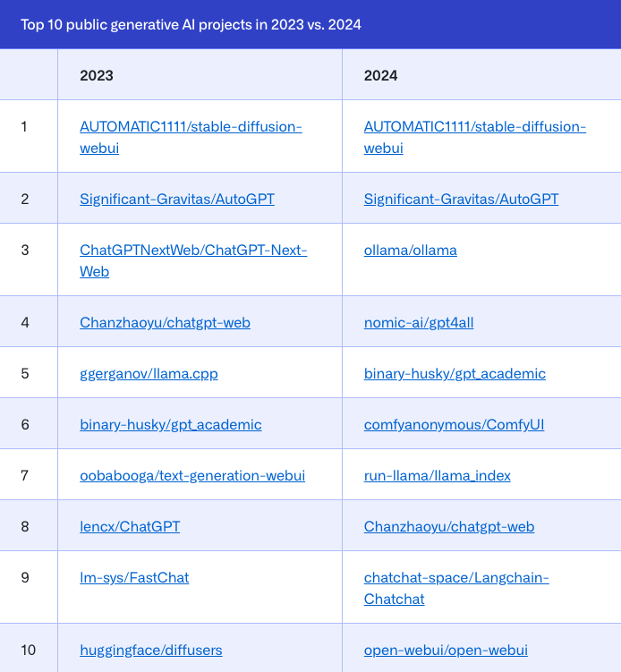The height and width of the screenshot is (672, 621).
Task: Click Significant-Gravitas/AutoGPT in the 2023 column
Action: pos(177,199)
